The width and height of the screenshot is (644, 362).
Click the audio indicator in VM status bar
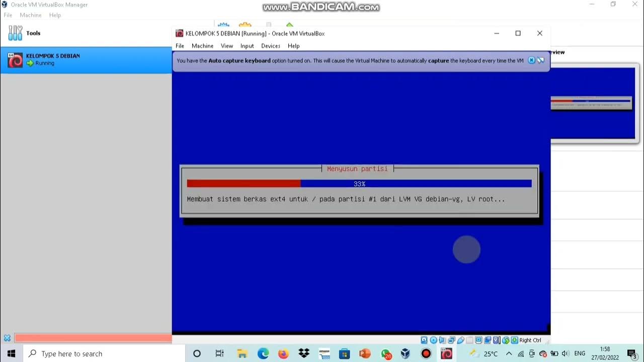point(442,340)
